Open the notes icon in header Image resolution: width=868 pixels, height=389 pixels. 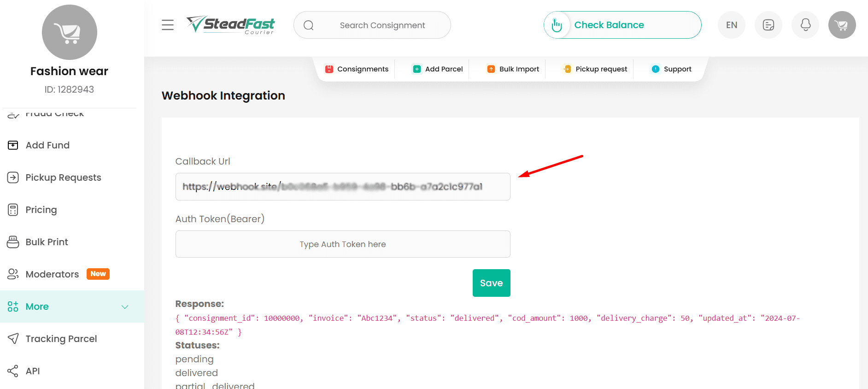[768, 25]
